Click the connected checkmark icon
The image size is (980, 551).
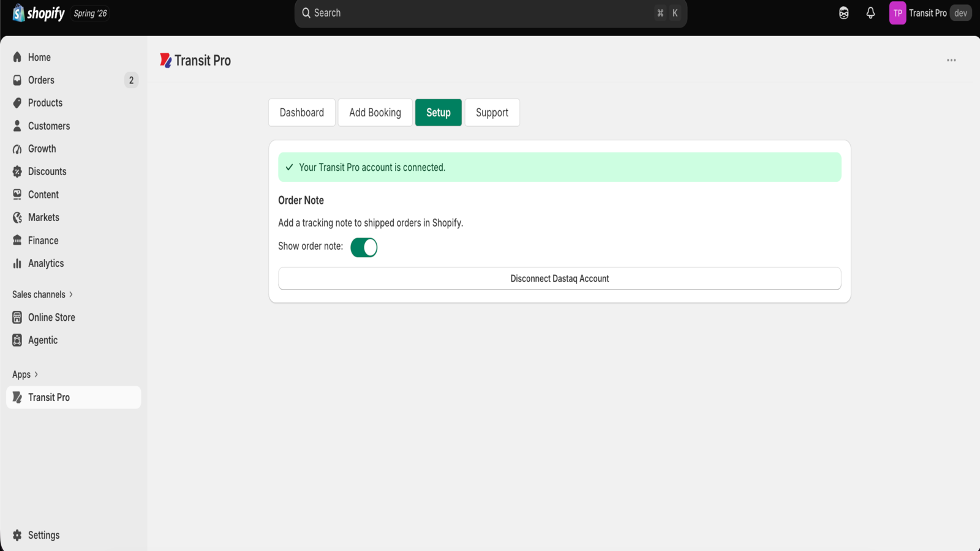pyautogui.click(x=289, y=167)
